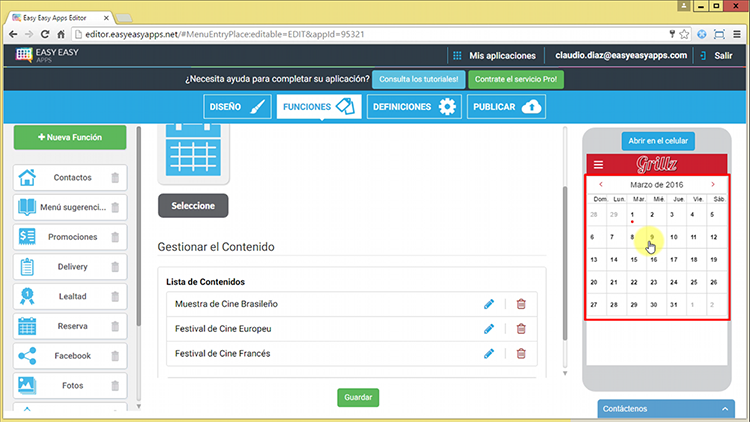Open the phone preview hamburger menu

coord(598,165)
